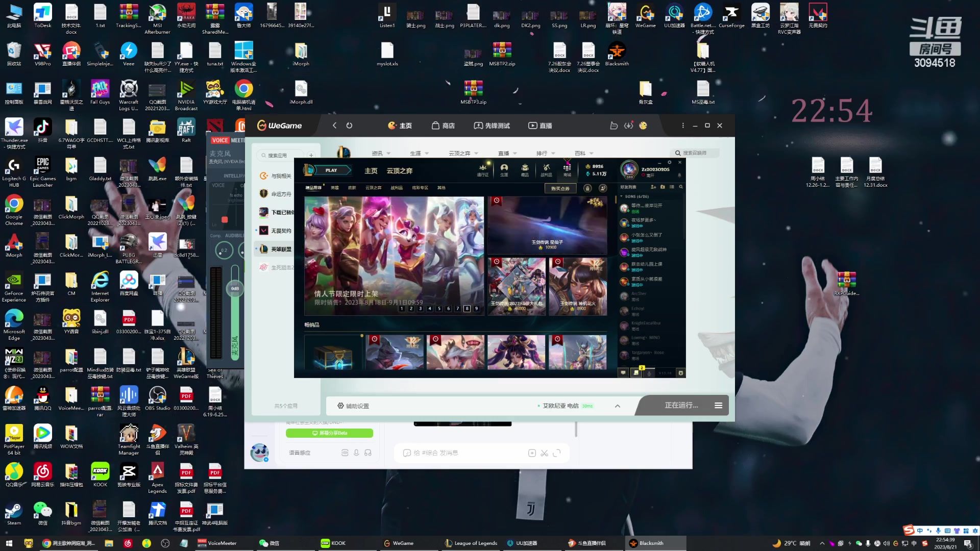
Task: Click 搜索召唤师 search field in WeGame
Action: click(695, 153)
